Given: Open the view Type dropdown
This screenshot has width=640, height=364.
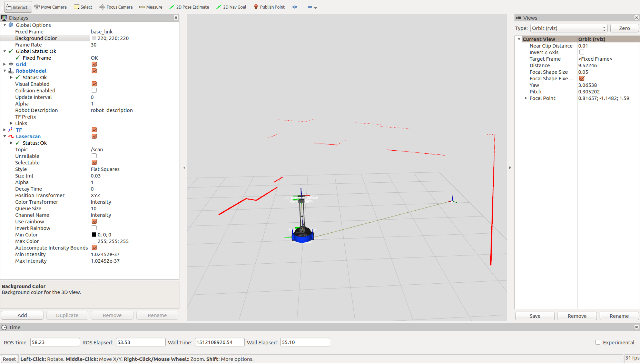Looking at the screenshot, I should (568, 28).
